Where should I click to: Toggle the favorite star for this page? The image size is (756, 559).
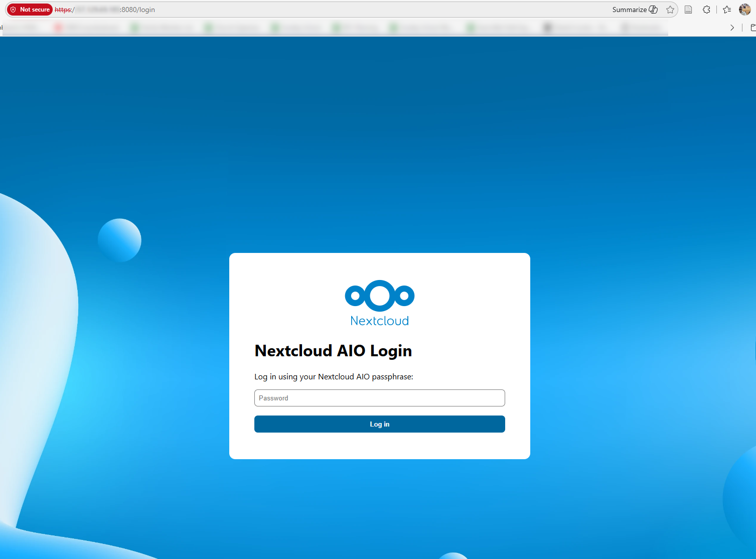point(670,10)
